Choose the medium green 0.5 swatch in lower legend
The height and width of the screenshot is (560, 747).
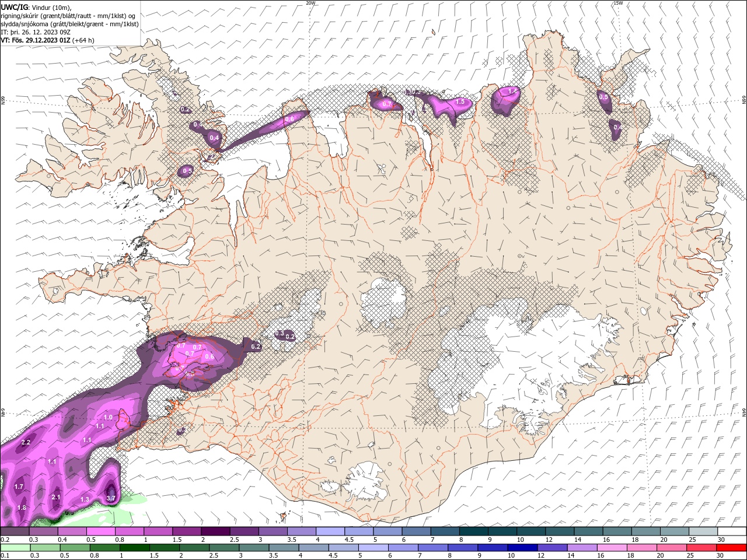tap(75, 548)
